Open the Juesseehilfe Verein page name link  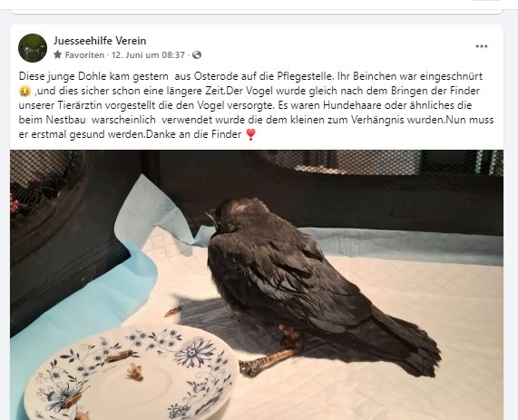click(x=100, y=41)
